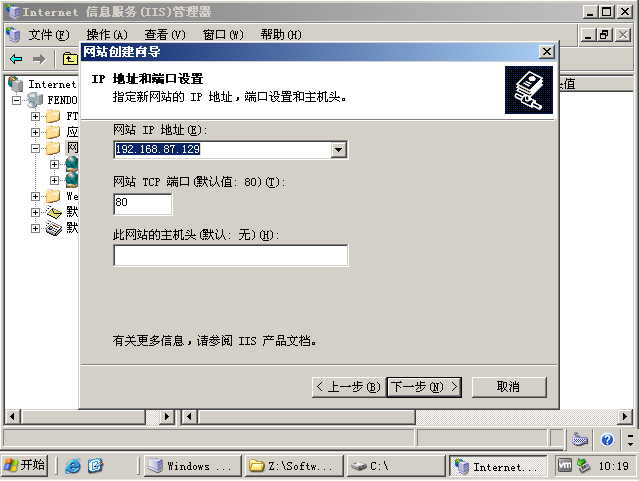This screenshot has width=639, height=481.
Task: Click the TCP port input field
Action: pyautogui.click(x=143, y=204)
